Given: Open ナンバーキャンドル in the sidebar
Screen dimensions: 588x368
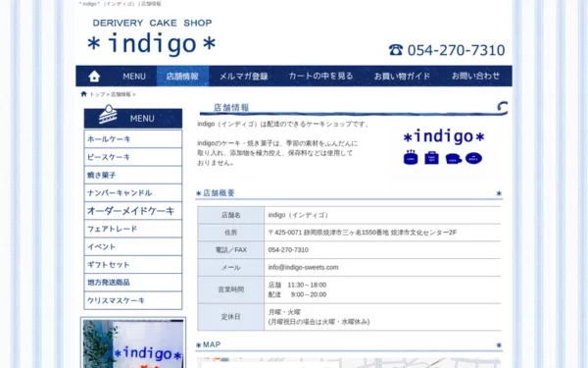Looking at the screenshot, I should (x=133, y=193).
